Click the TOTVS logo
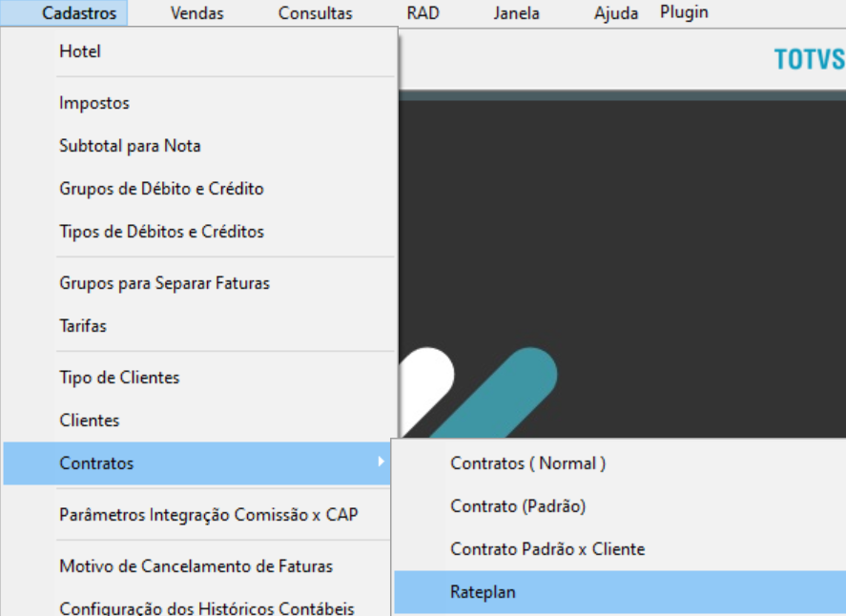 click(x=810, y=59)
